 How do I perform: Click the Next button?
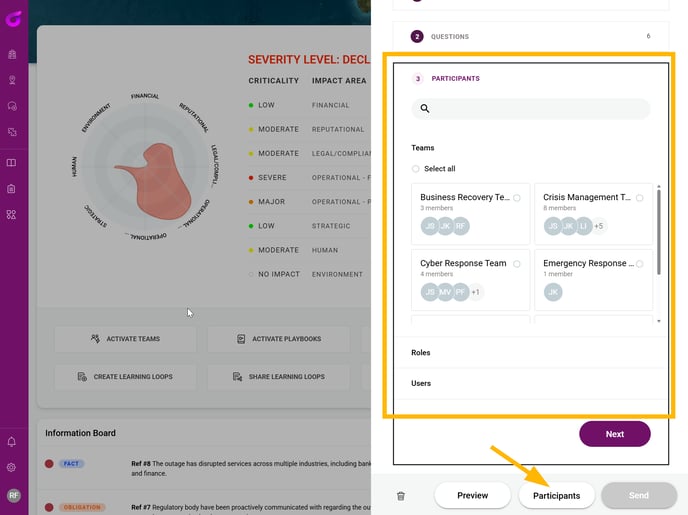coord(615,434)
